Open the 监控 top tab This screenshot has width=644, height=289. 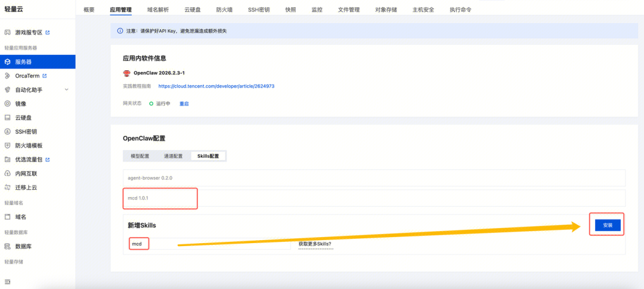coord(317,10)
